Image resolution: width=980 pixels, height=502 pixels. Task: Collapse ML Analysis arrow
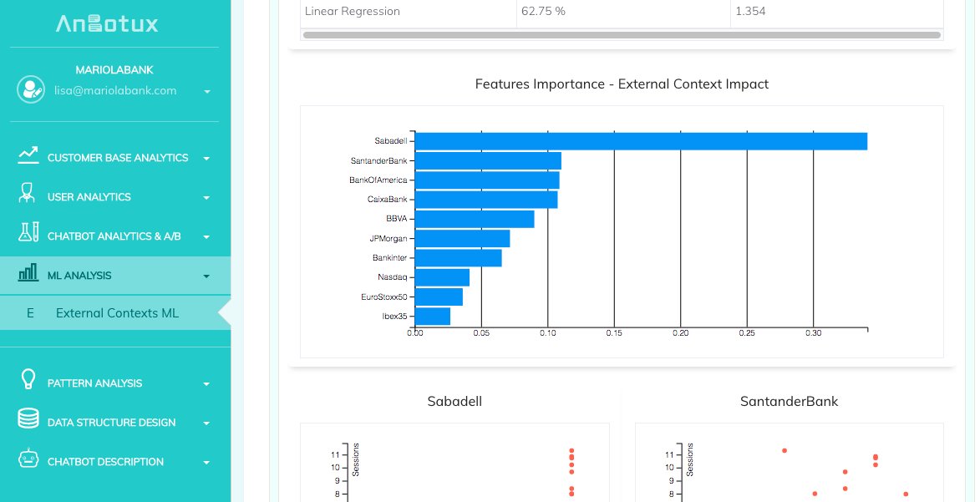pos(207,276)
